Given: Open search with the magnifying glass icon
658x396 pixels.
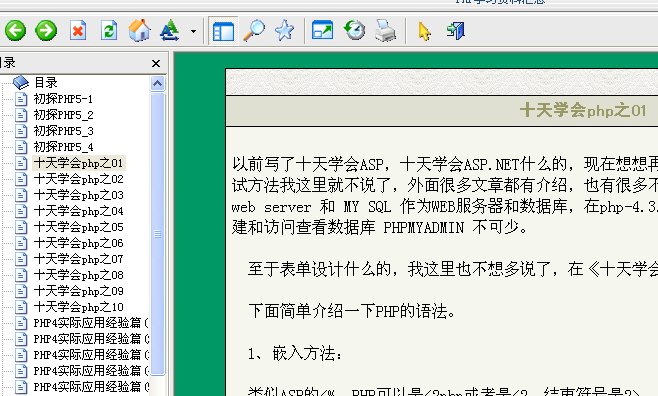Looking at the screenshot, I should coord(254,30).
